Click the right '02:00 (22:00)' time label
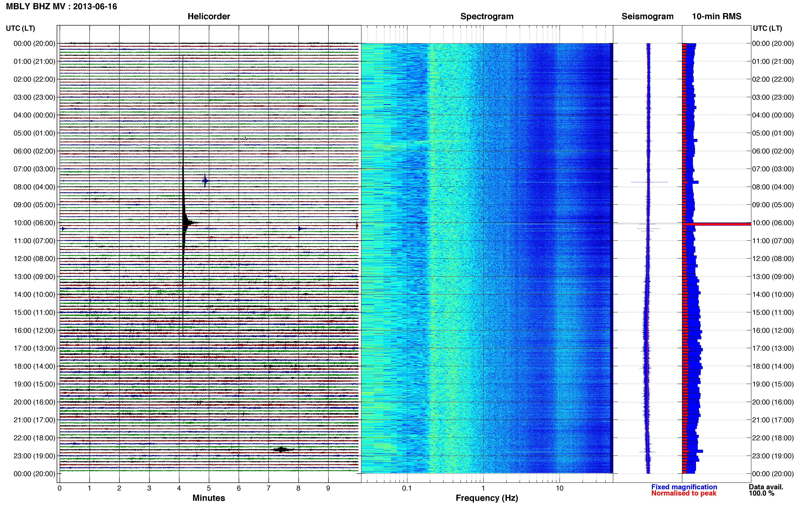Image resolution: width=812 pixels, height=508 pixels. tap(773, 79)
